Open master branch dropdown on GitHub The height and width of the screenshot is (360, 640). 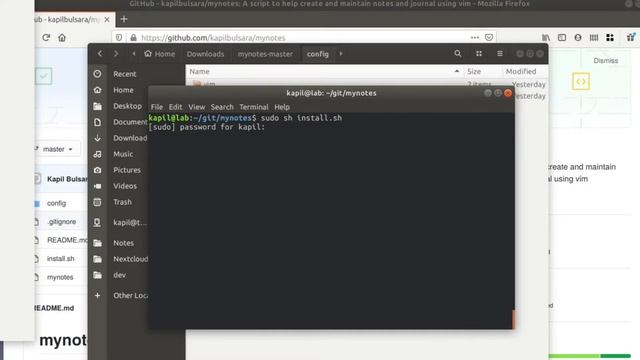point(57,149)
